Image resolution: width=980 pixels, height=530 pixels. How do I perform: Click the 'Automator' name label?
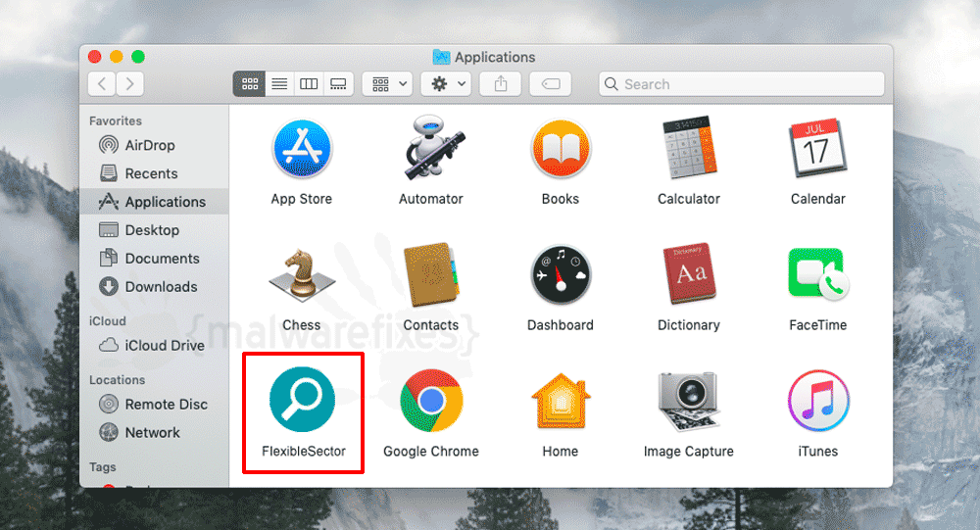431,199
